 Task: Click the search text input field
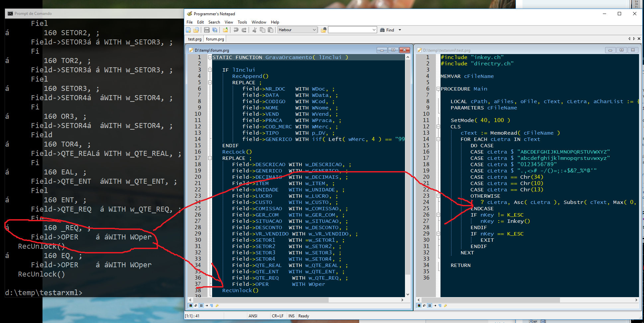350,30
